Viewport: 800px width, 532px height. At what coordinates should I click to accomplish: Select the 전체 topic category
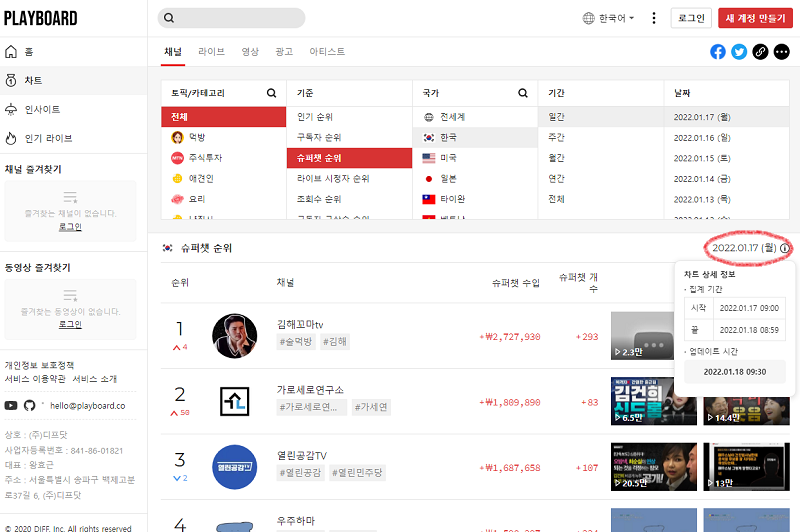point(223,117)
